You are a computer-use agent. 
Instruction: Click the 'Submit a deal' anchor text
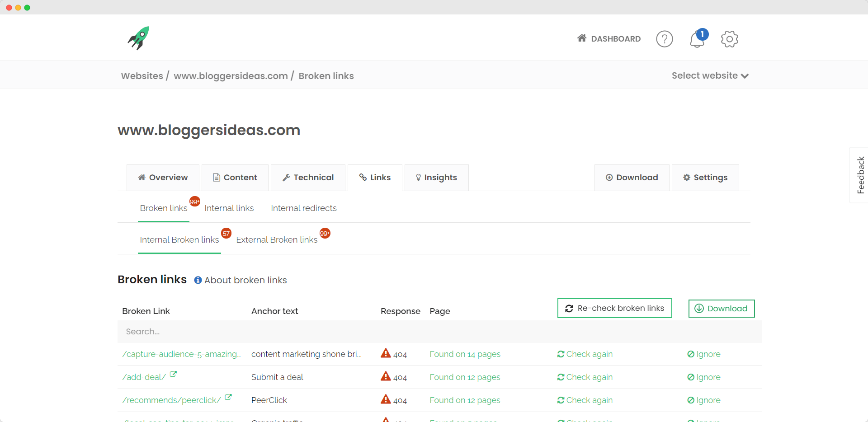click(x=277, y=377)
